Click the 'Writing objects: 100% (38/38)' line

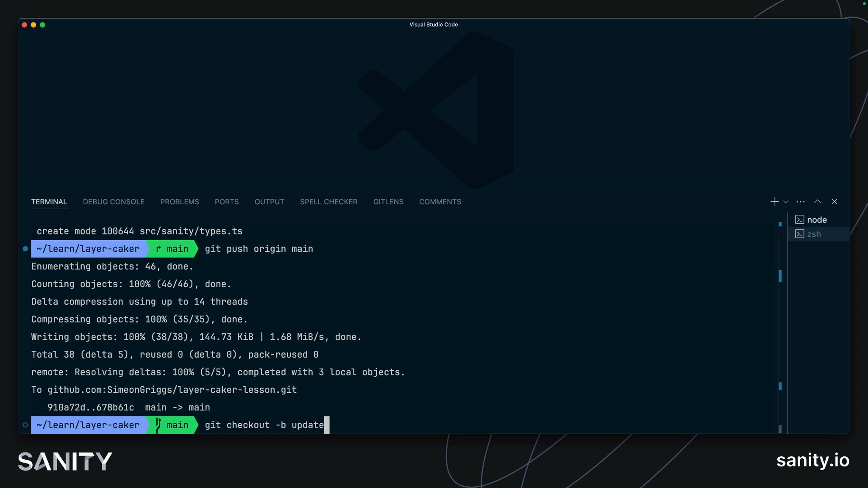coord(196,337)
